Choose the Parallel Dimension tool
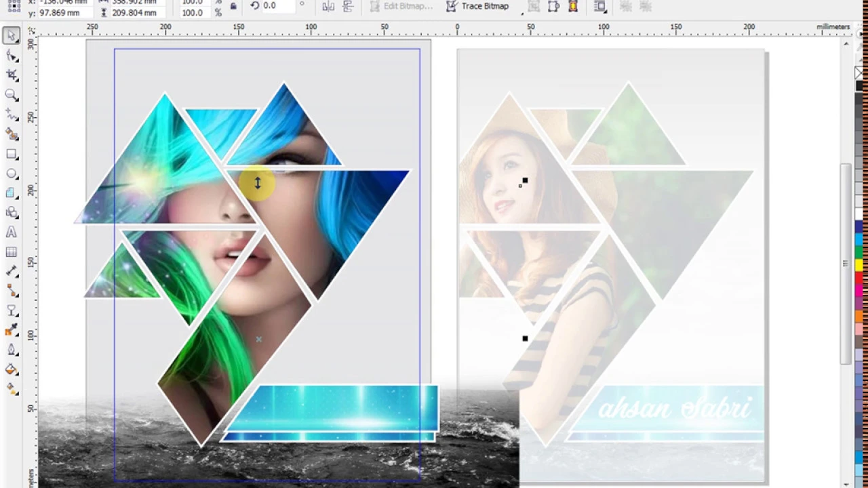Screen dimensions: 868x488 coord(12,271)
